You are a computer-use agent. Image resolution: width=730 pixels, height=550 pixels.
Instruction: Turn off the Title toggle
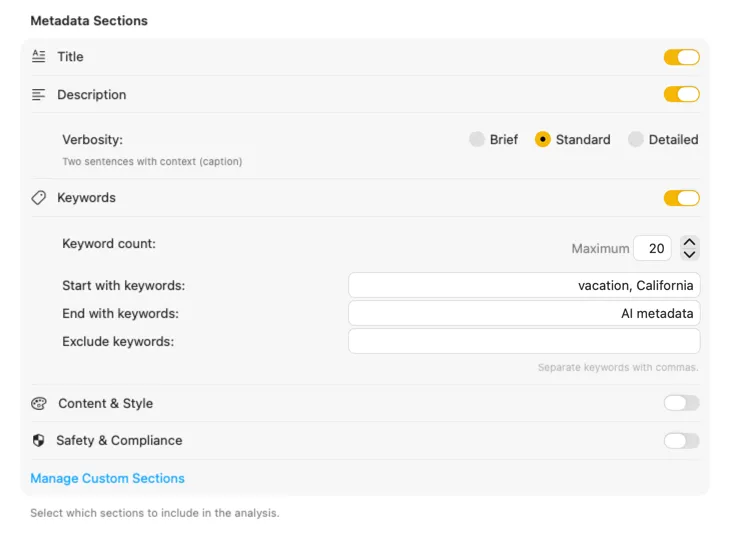[x=682, y=57]
